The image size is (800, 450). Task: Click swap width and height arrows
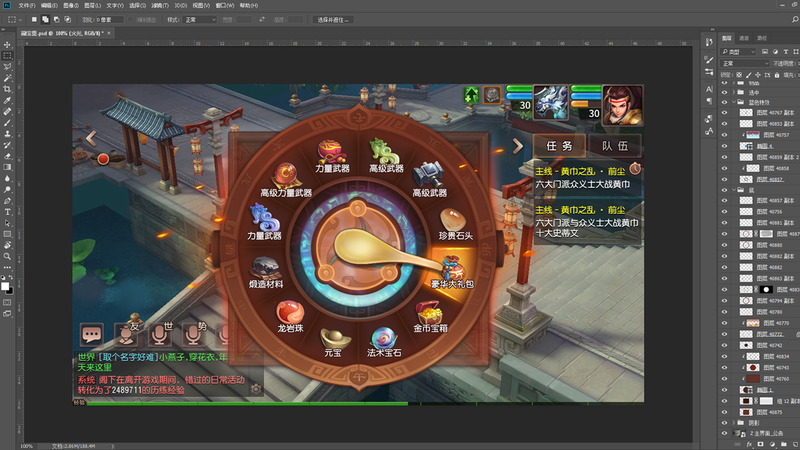click(x=262, y=19)
